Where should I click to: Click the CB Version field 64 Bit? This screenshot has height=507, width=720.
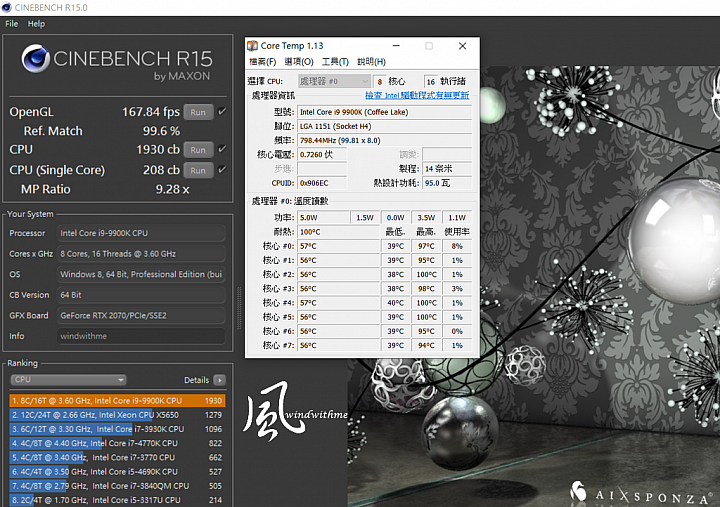[141, 295]
